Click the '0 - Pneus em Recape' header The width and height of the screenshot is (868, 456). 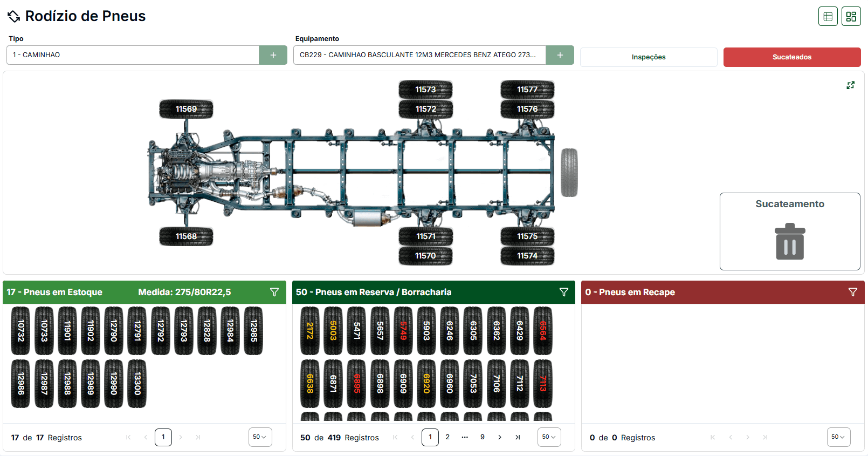coord(630,292)
